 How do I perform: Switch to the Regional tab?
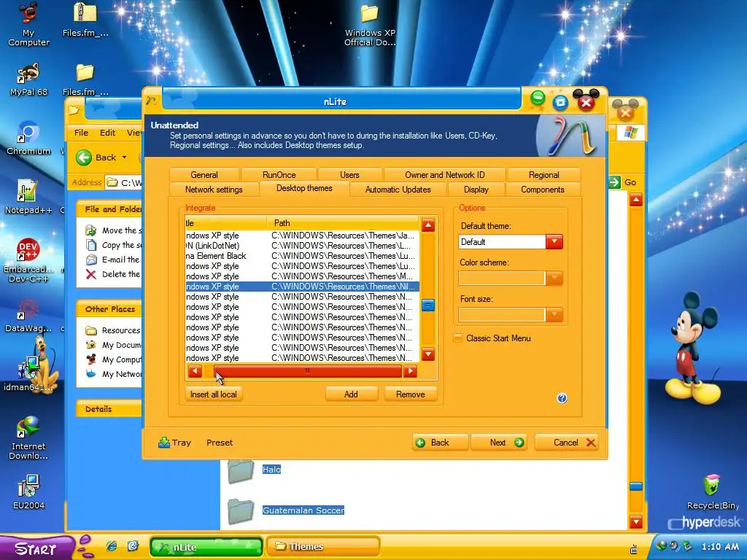(543, 175)
